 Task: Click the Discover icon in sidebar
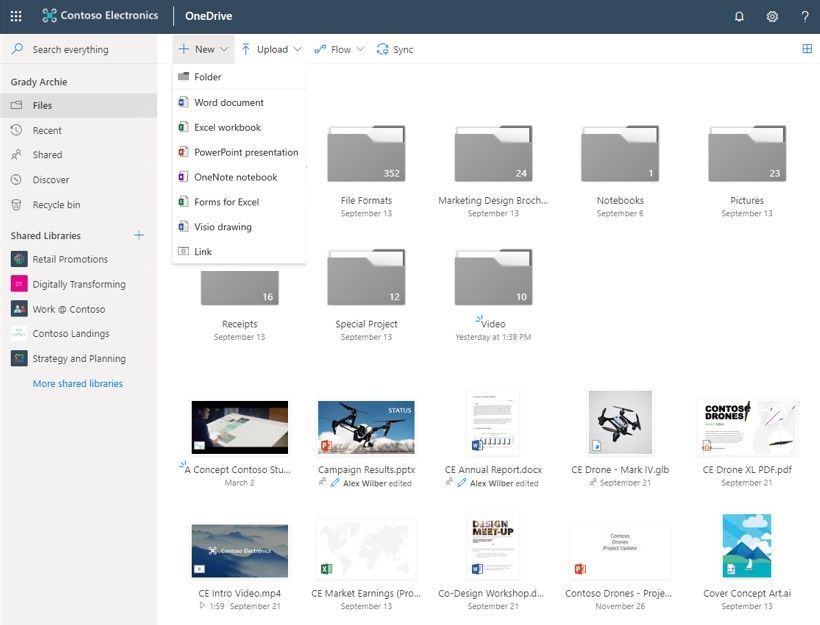[x=16, y=179]
